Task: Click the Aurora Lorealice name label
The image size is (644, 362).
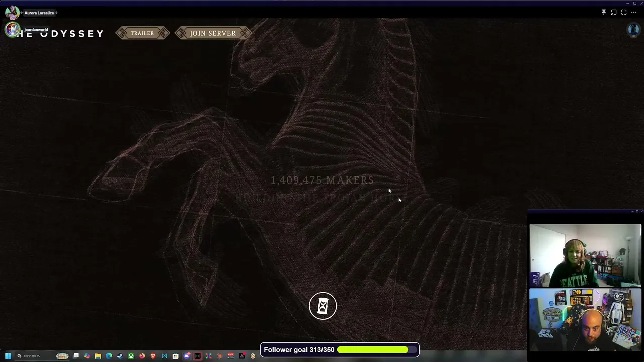Action: (x=39, y=13)
